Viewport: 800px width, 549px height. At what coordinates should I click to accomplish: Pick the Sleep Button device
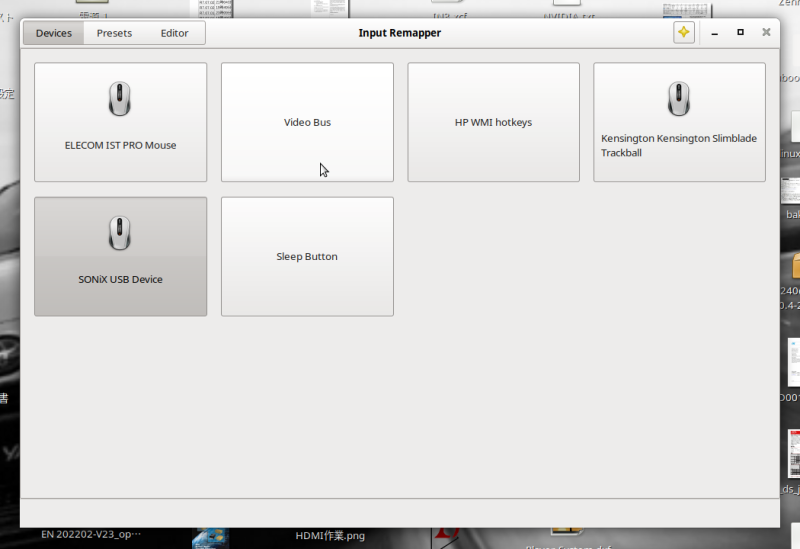pos(307,257)
